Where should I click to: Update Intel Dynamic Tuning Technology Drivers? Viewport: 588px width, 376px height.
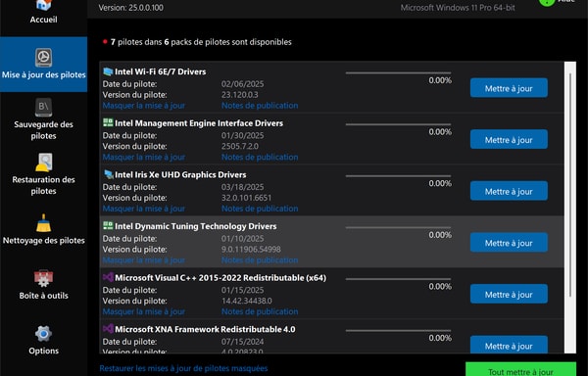[509, 243]
